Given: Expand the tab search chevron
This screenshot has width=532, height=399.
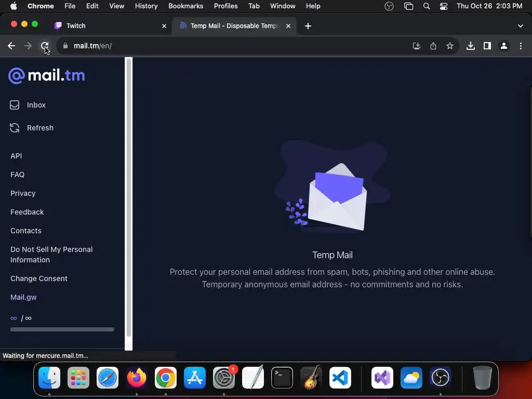Looking at the screenshot, I should coord(521,26).
